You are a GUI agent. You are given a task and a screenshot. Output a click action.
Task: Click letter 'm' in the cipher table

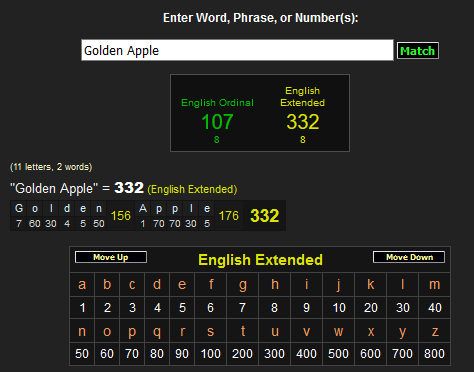pos(434,284)
